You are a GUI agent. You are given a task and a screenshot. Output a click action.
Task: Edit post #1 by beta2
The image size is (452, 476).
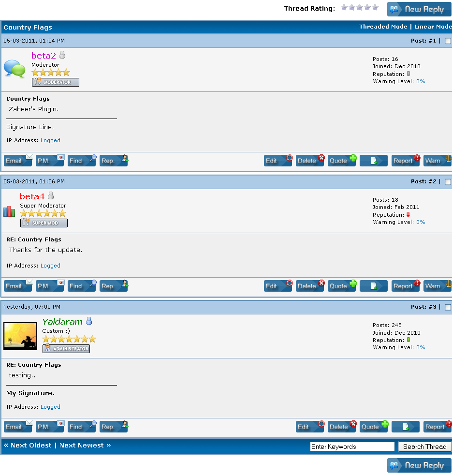pyautogui.click(x=278, y=161)
